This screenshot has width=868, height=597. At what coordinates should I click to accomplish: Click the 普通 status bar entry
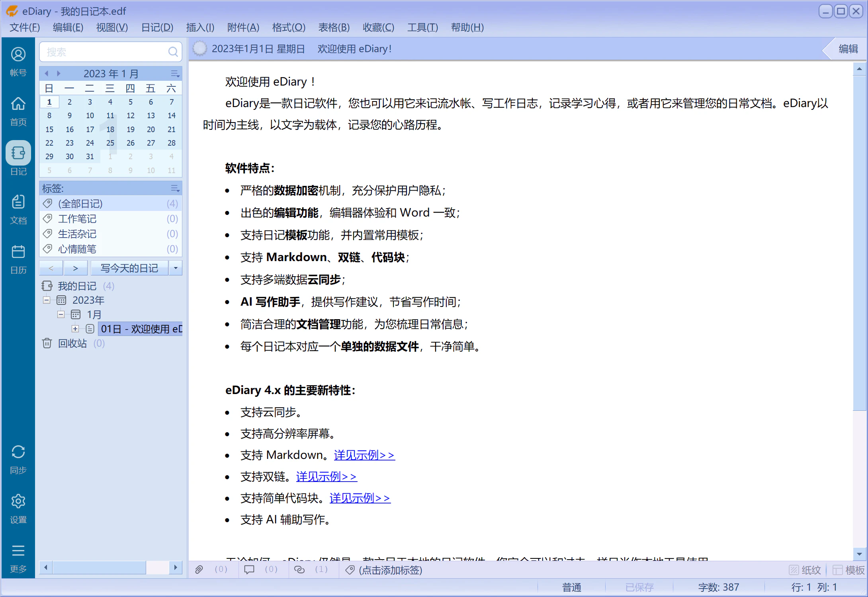coord(571,587)
